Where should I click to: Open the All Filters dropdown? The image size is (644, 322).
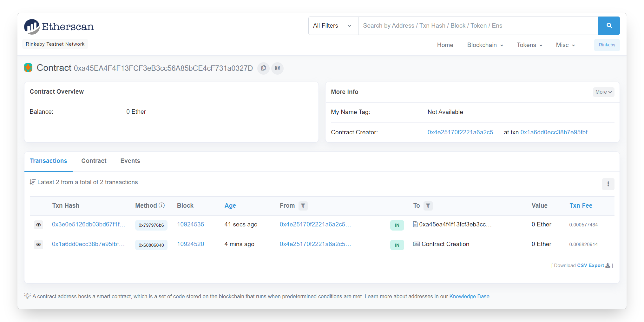333,26
